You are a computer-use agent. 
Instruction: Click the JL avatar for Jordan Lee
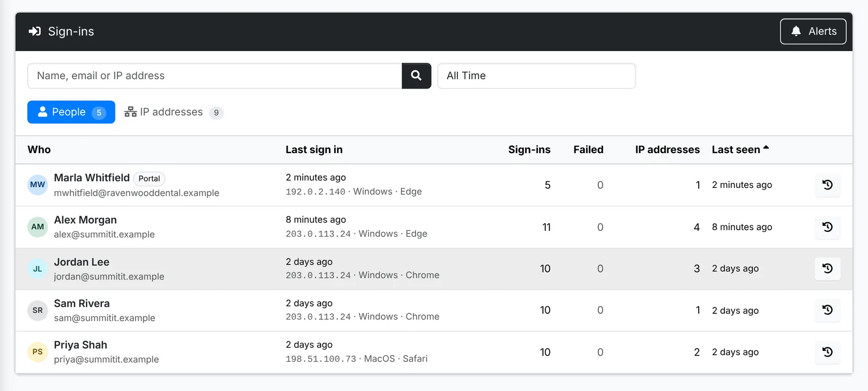point(37,269)
